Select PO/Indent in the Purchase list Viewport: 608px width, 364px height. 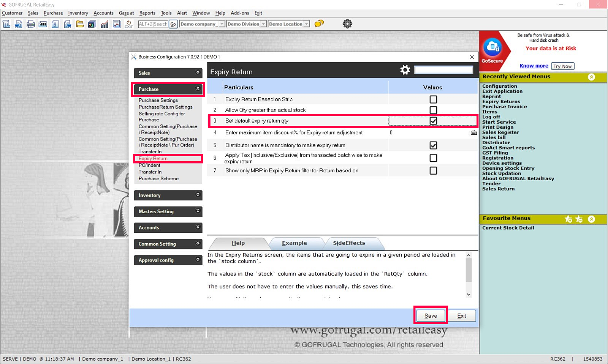pyautogui.click(x=149, y=165)
